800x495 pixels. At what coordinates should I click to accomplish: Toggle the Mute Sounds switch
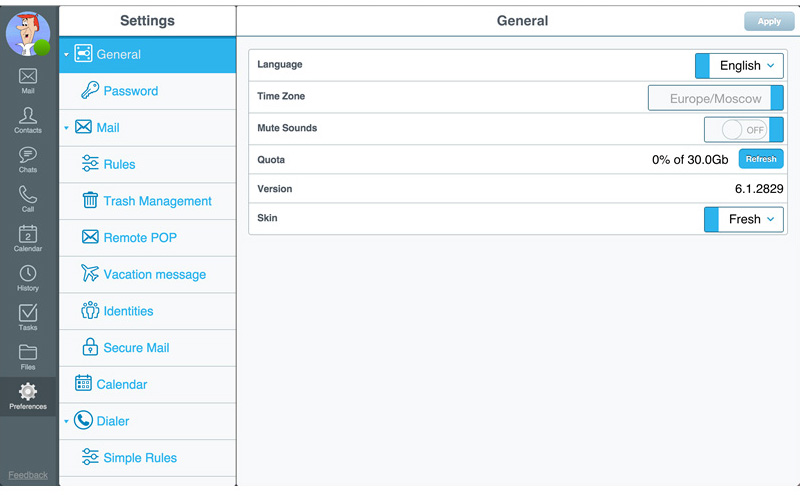(742, 130)
